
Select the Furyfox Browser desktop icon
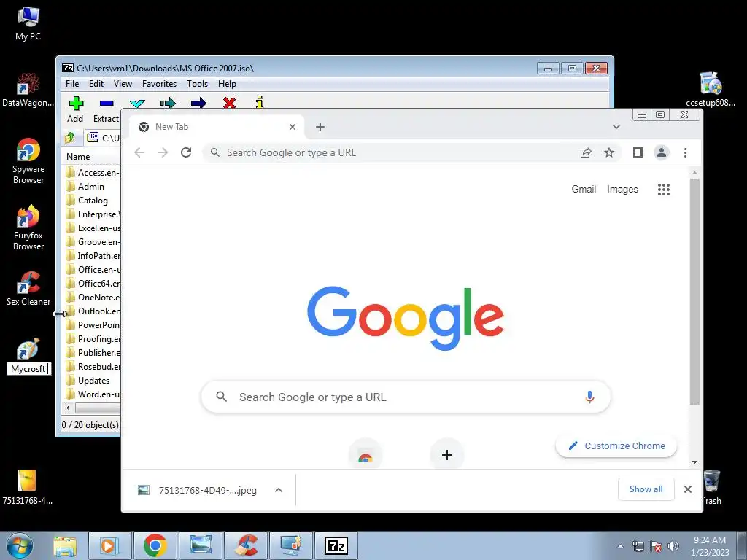coord(28,227)
